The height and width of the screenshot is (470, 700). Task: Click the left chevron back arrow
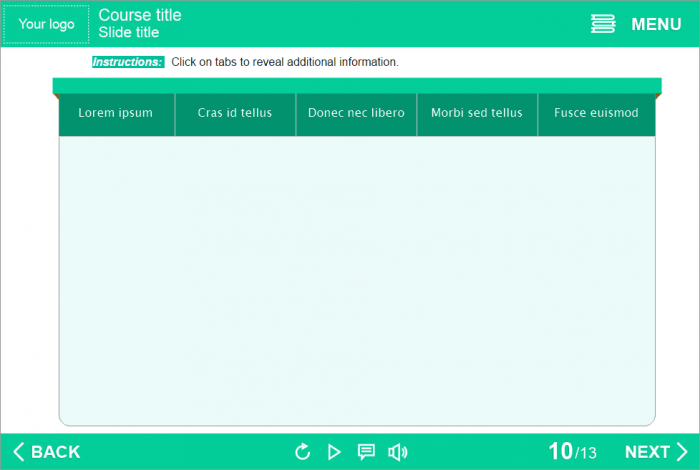pyautogui.click(x=18, y=452)
